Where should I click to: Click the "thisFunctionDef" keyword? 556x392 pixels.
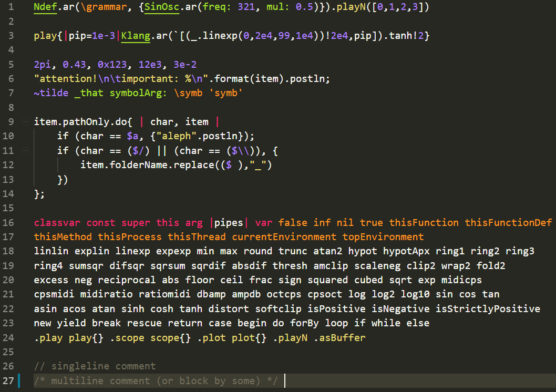[x=508, y=223]
